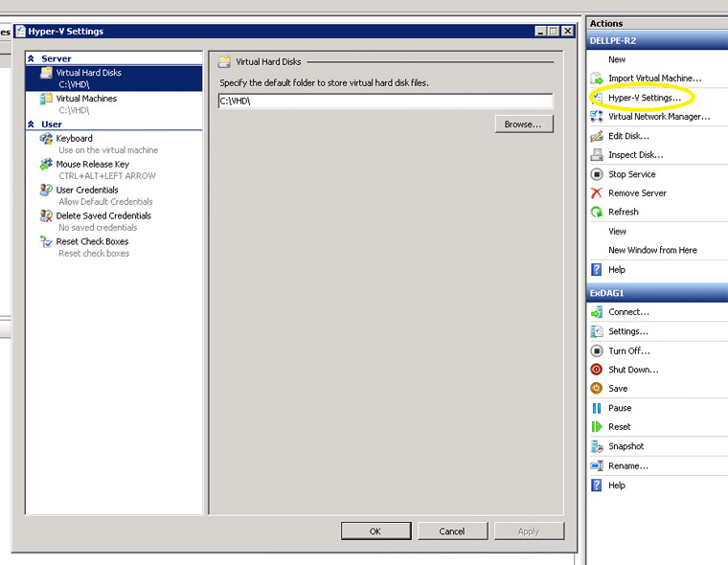Click the ExDAG1 actions header
The height and width of the screenshot is (565, 728).
tap(657, 293)
